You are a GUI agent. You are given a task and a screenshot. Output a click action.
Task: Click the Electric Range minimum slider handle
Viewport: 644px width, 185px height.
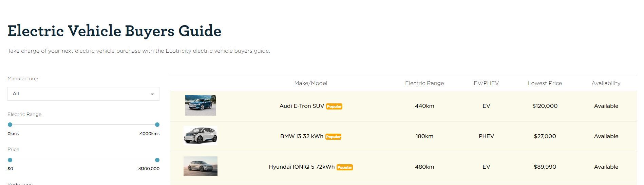[10, 125]
